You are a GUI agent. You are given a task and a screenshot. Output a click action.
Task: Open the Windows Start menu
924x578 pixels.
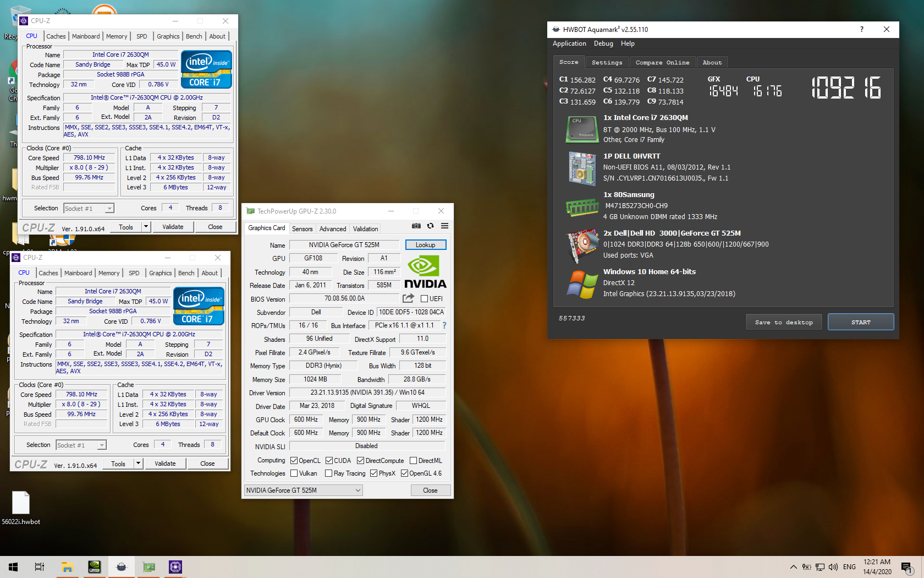[13, 567]
